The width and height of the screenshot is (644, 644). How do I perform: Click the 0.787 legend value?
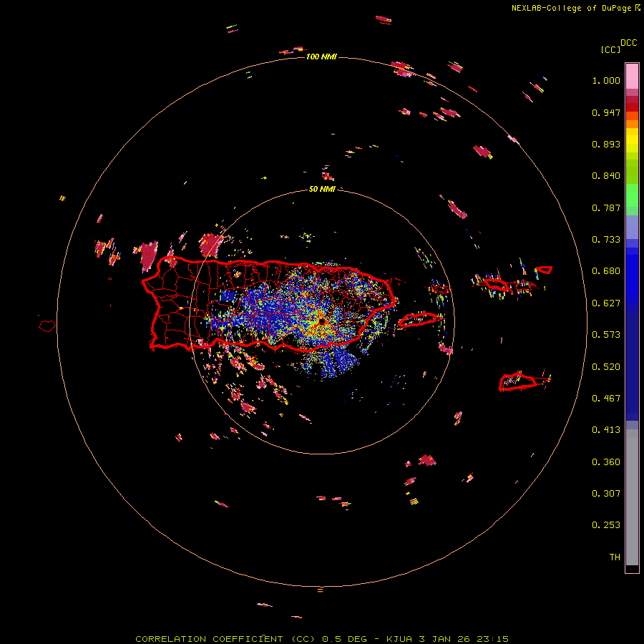point(606,208)
